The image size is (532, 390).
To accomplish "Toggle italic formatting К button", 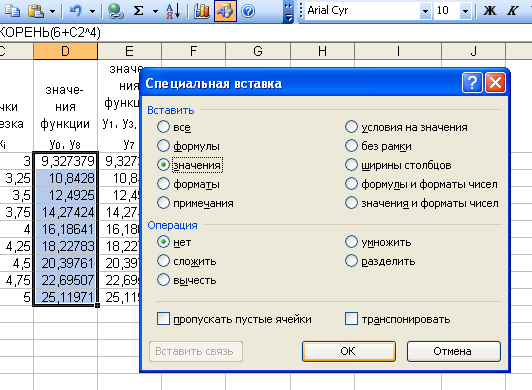I will click(512, 11).
